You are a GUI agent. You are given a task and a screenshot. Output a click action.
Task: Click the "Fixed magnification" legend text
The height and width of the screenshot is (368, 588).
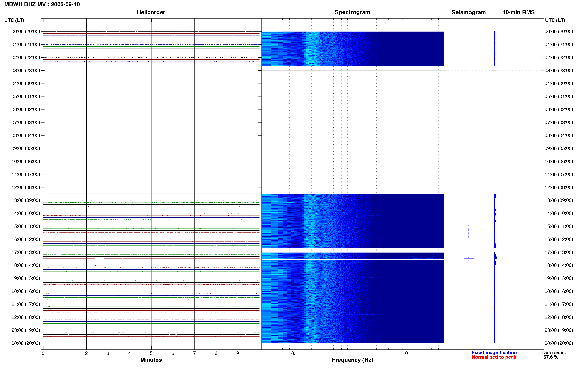tap(494, 352)
